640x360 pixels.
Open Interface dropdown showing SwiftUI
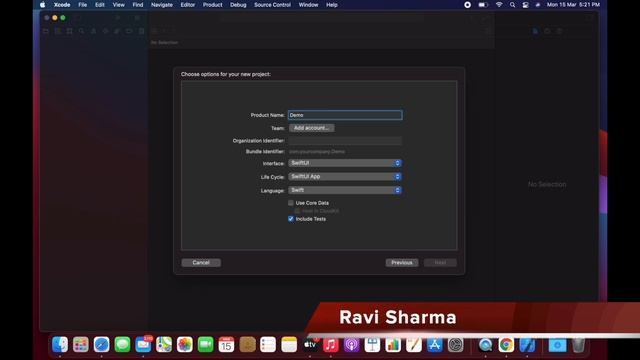345,163
